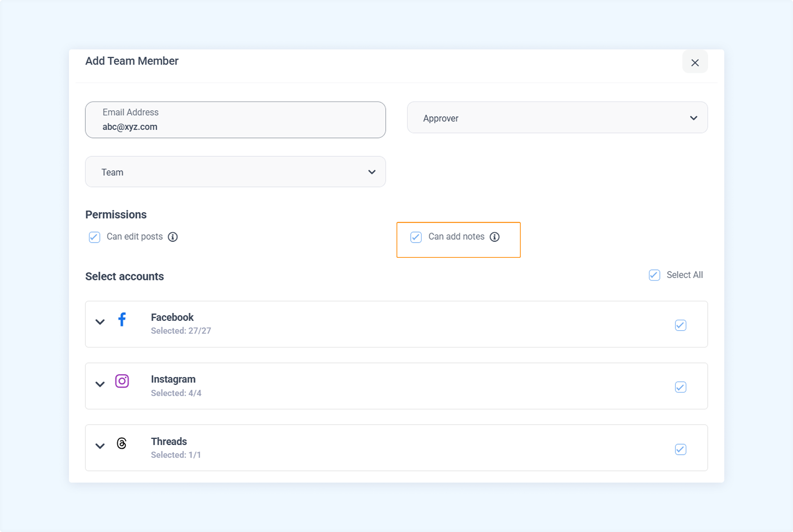The width and height of the screenshot is (793, 532).
Task: Click the Permissions heading
Action: click(x=116, y=214)
